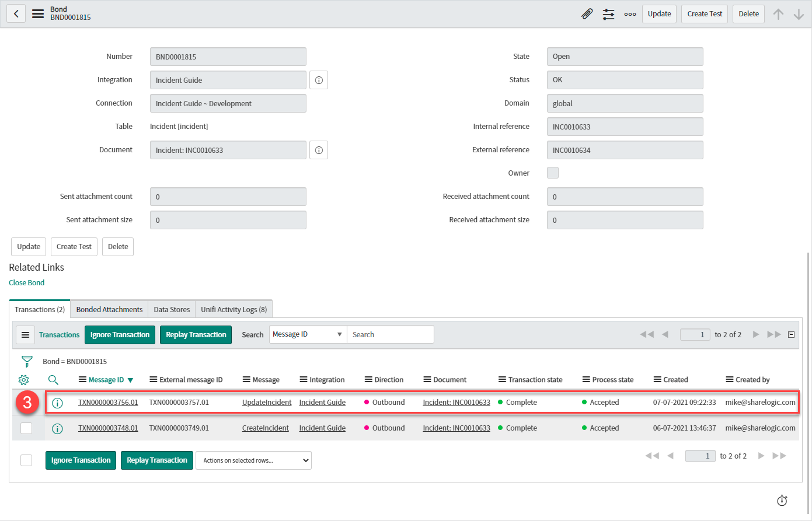Open the Unifi Activity Logs tab
The image size is (812, 521).
[234, 310]
